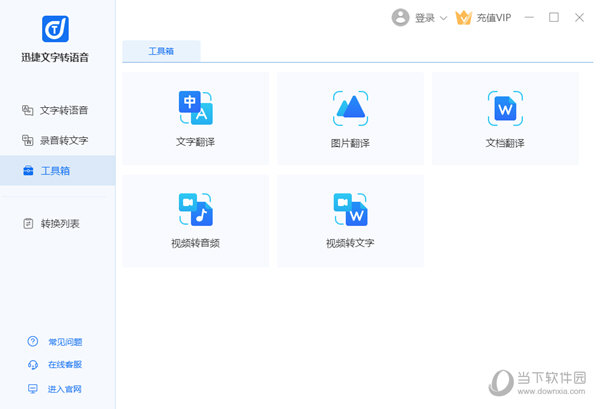This screenshot has width=600, height=409.
Task: Click the 文字翻译 label
Action: [x=196, y=142]
